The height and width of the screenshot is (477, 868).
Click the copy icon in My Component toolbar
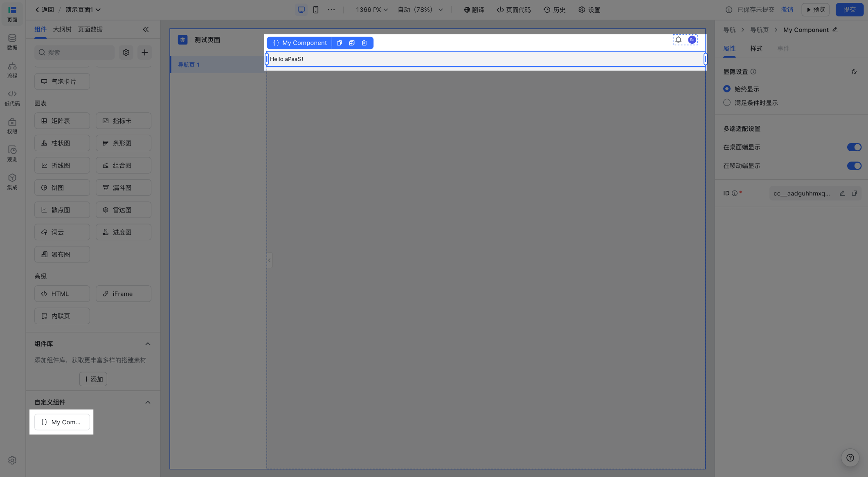point(339,43)
